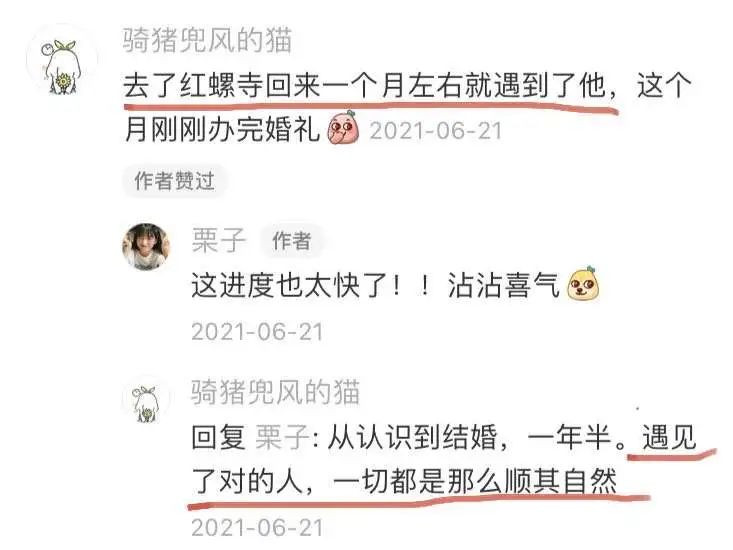
Task: Tap the pink shy emoji after 婚礼
Action: coord(343,127)
